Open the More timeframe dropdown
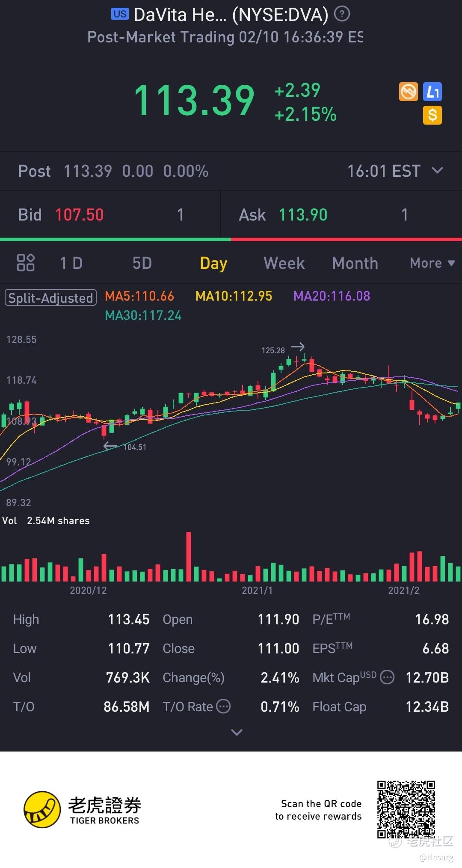This screenshot has width=462, height=868. (432, 262)
